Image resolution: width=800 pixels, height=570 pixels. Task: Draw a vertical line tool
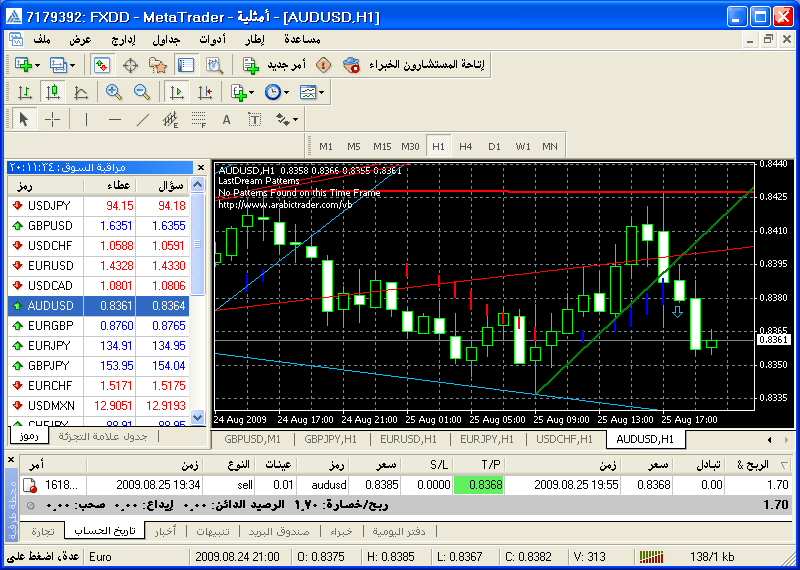coord(86,119)
